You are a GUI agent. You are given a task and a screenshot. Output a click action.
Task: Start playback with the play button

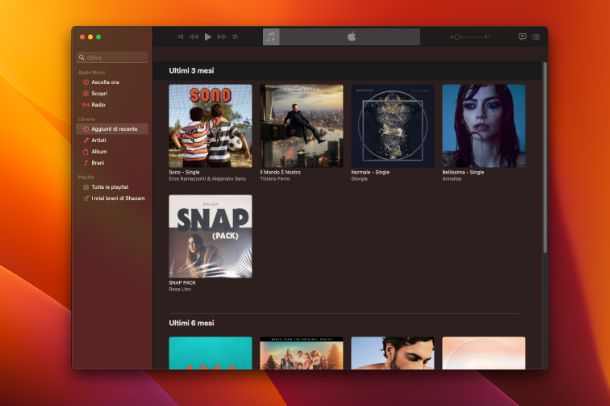click(208, 37)
